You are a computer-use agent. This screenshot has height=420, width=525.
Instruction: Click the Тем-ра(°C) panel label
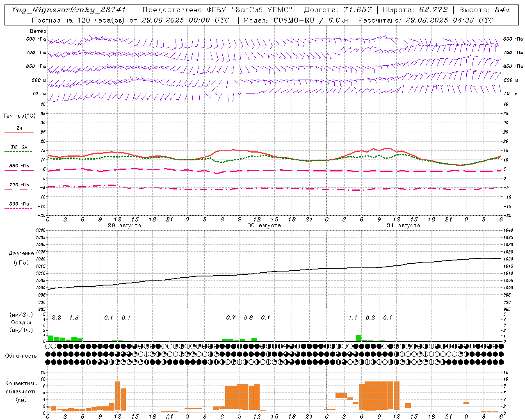pyautogui.click(x=19, y=116)
